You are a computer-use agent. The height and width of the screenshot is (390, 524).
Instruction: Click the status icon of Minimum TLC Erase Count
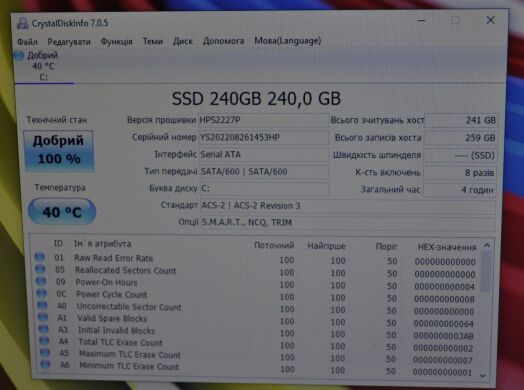[x=45, y=364]
